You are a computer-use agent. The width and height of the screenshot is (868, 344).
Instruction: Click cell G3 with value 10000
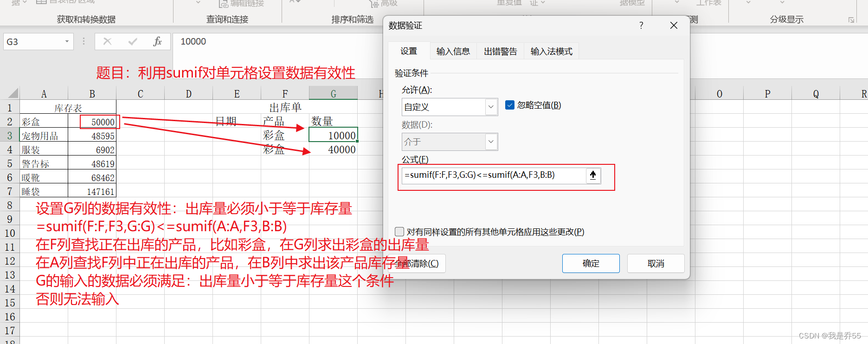(x=333, y=135)
